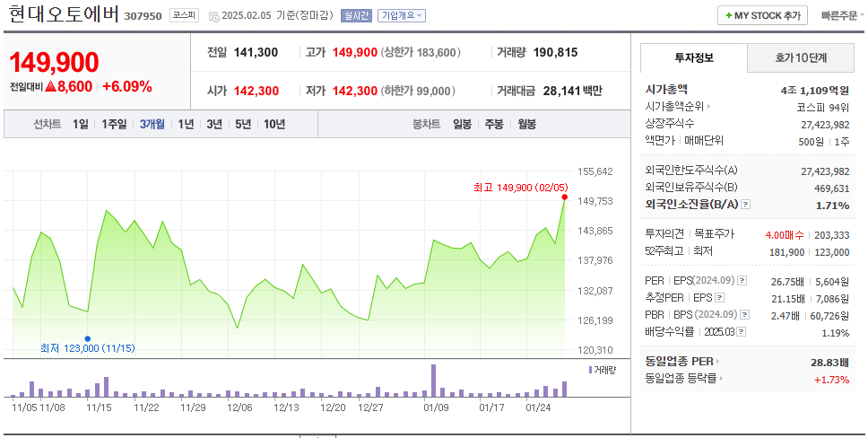This screenshot has width=868, height=438.
Task: Click the +1.73% sector change rate
Action: tap(831, 380)
